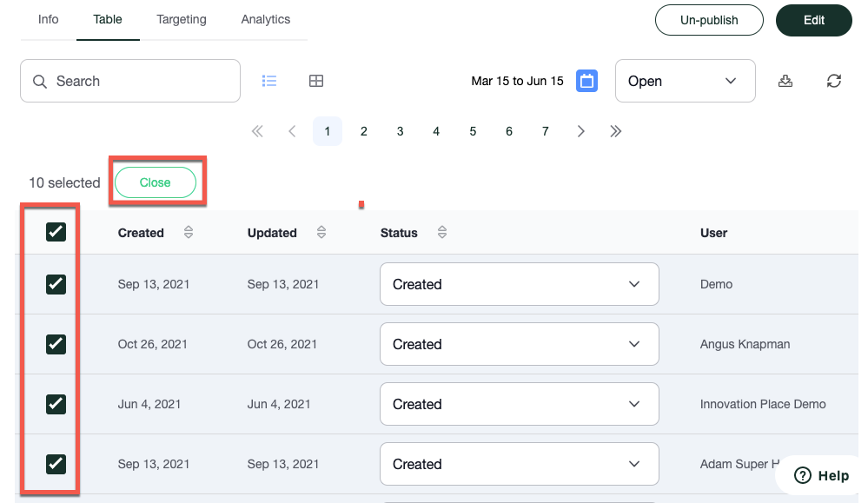Go to page 5

click(473, 131)
